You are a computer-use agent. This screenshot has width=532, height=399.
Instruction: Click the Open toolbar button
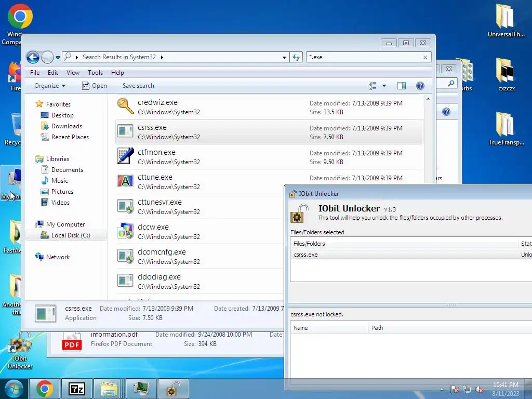pyautogui.click(x=95, y=86)
